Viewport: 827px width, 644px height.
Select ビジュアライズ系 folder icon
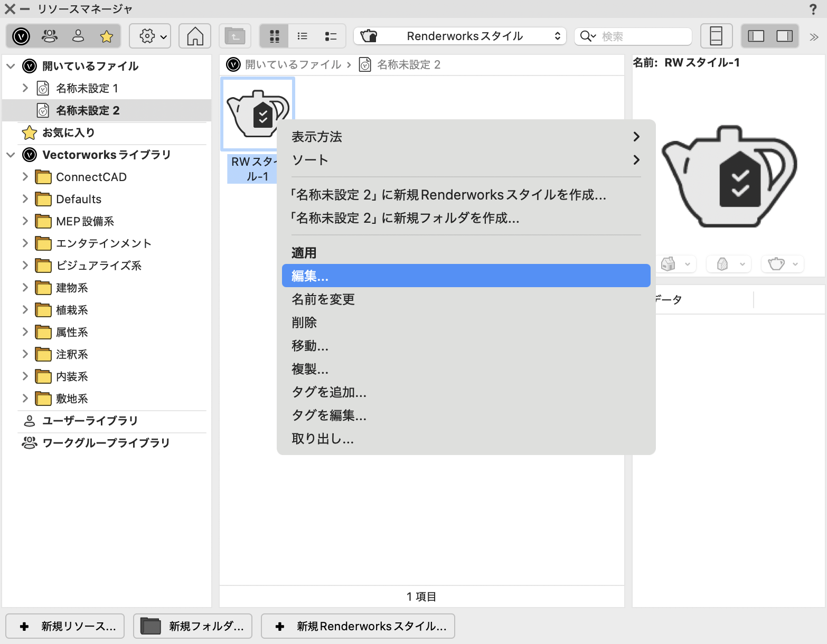(43, 266)
